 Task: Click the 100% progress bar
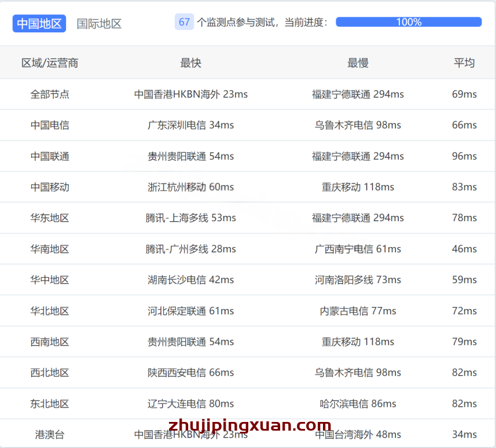coord(409,22)
